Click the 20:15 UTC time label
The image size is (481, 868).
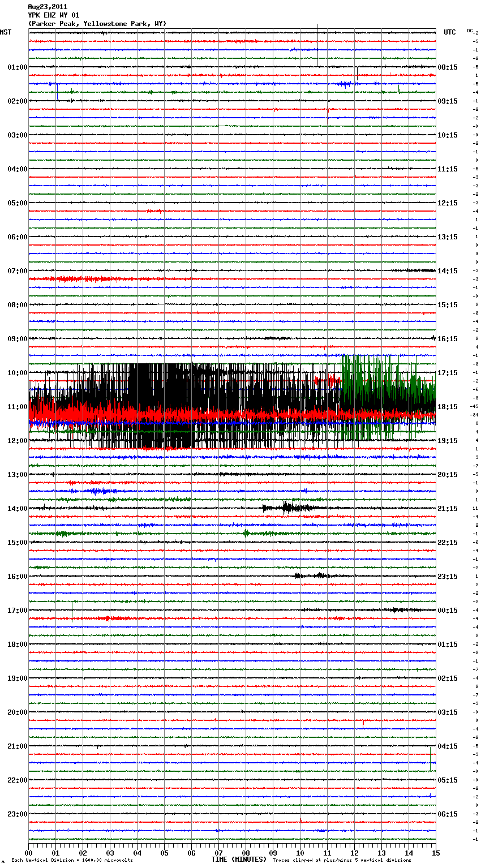click(x=448, y=475)
